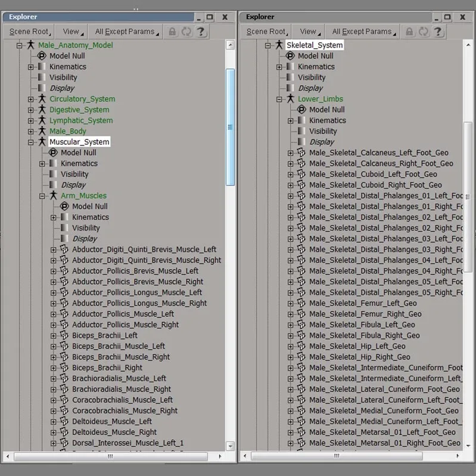Collapse the Muscular_System tree node

click(x=31, y=142)
